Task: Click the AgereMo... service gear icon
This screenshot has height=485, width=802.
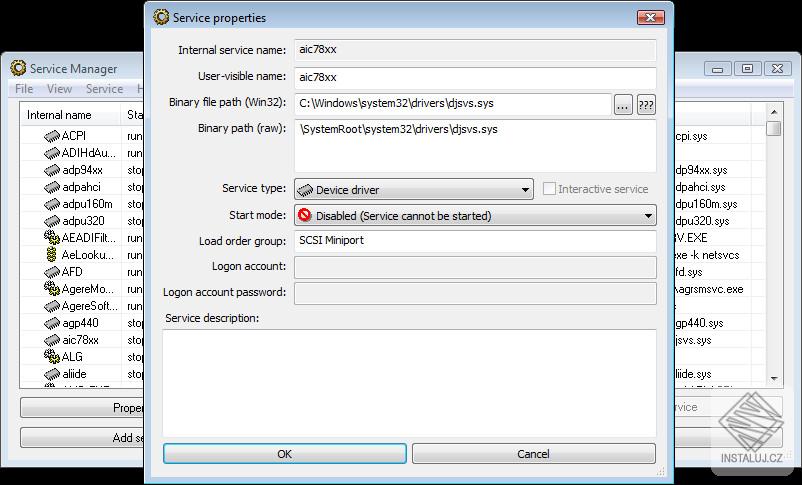Action: 52,289
